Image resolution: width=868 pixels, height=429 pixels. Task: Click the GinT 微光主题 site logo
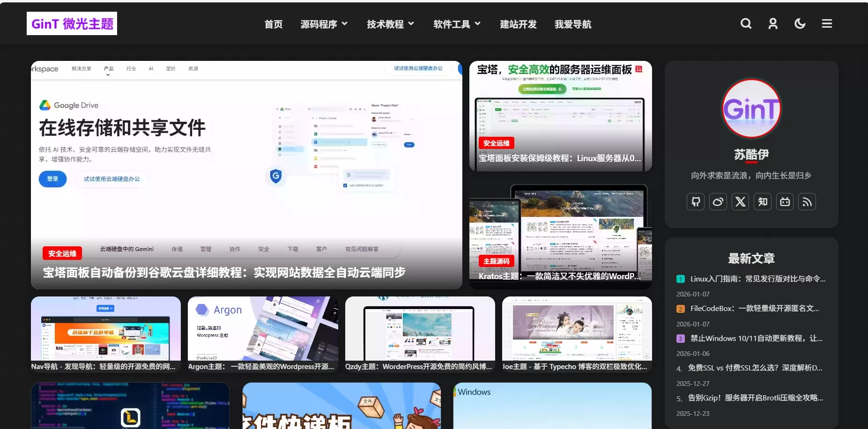72,23
